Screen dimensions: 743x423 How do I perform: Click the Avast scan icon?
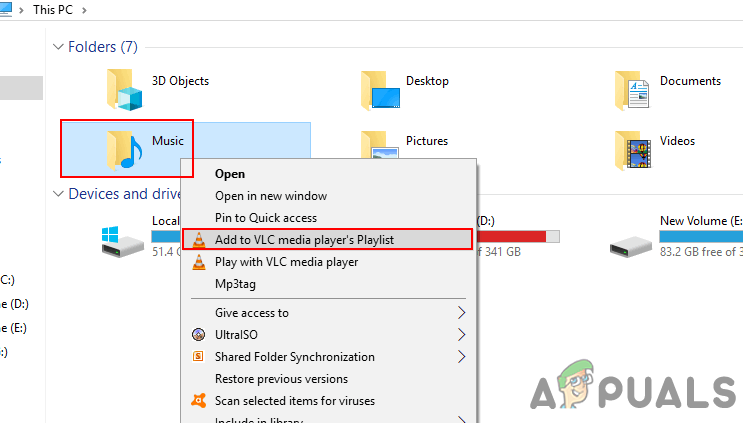pos(198,401)
